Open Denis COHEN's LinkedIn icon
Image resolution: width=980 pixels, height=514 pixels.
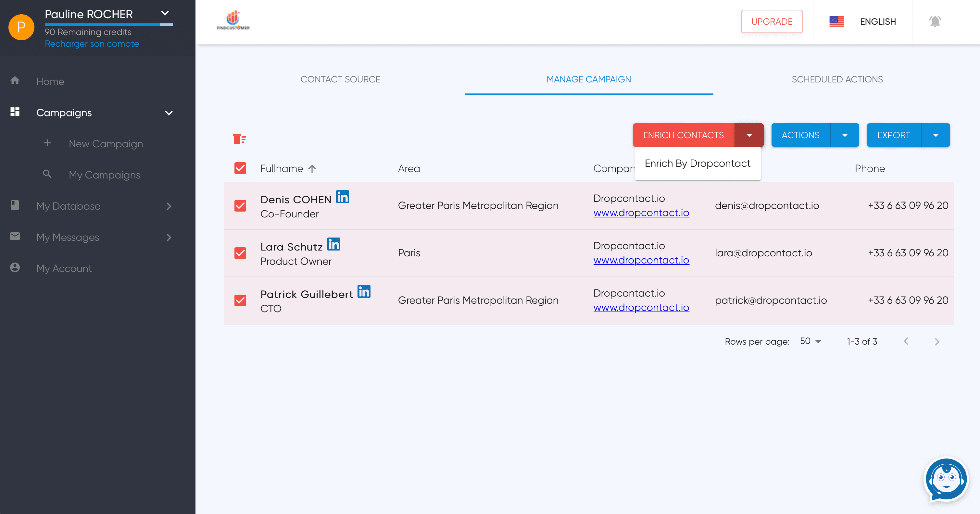342,197
